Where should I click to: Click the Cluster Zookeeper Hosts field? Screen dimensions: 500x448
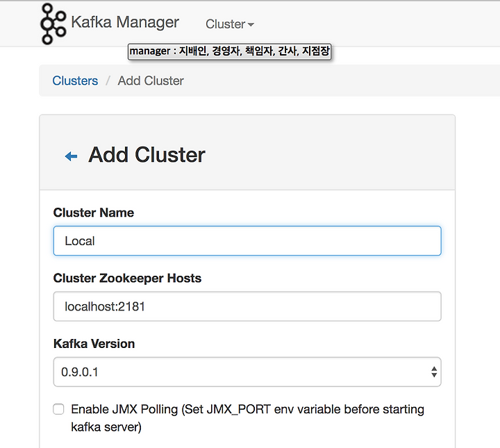click(247, 306)
